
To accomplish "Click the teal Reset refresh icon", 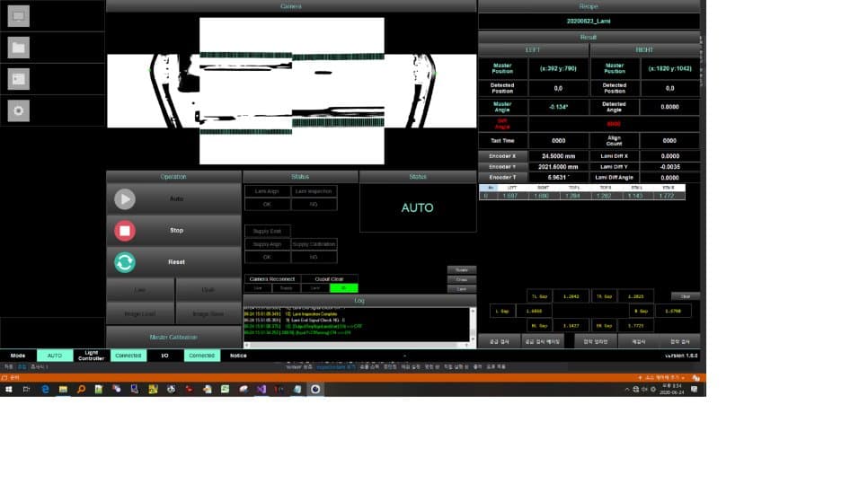I will [x=125, y=262].
